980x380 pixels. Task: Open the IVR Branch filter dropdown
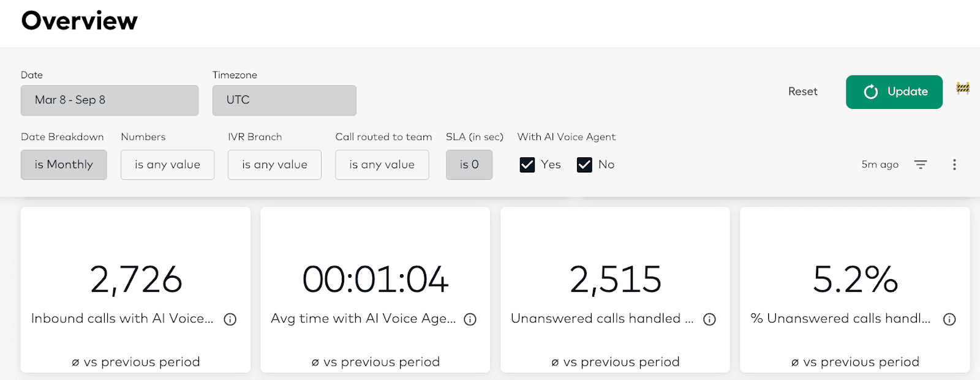tap(274, 164)
